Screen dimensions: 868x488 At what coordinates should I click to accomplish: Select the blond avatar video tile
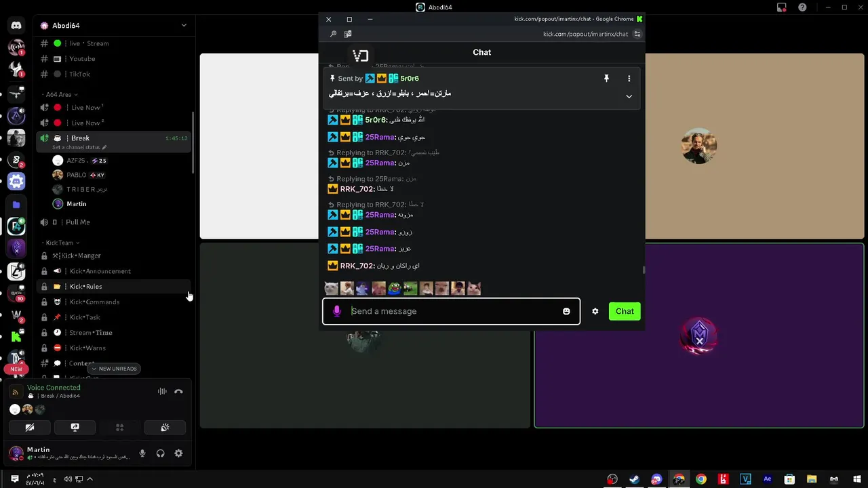(x=698, y=146)
